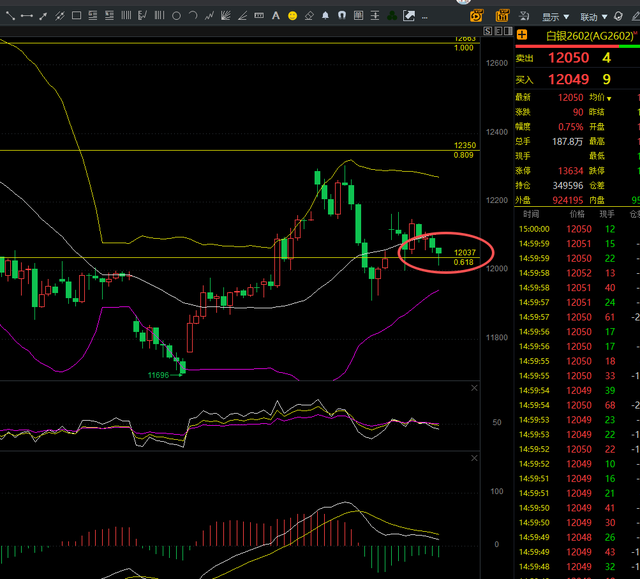Click the 11696 low price label

tap(158, 375)
